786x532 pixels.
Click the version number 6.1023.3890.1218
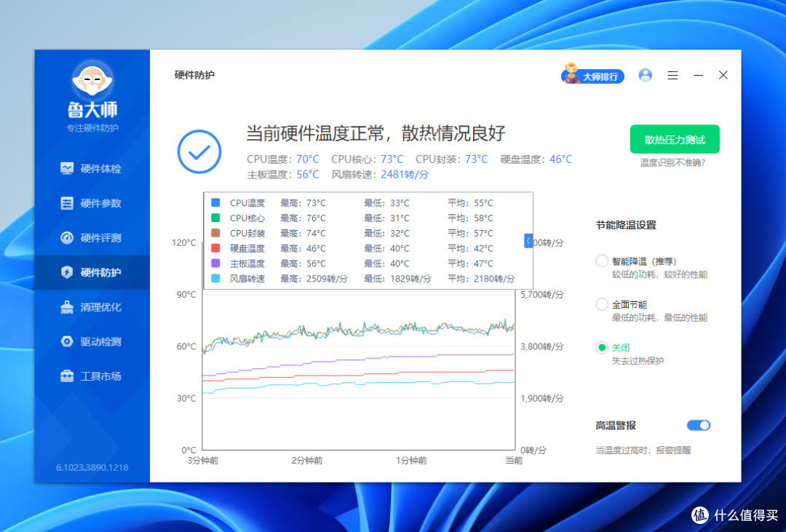(92, 467)
